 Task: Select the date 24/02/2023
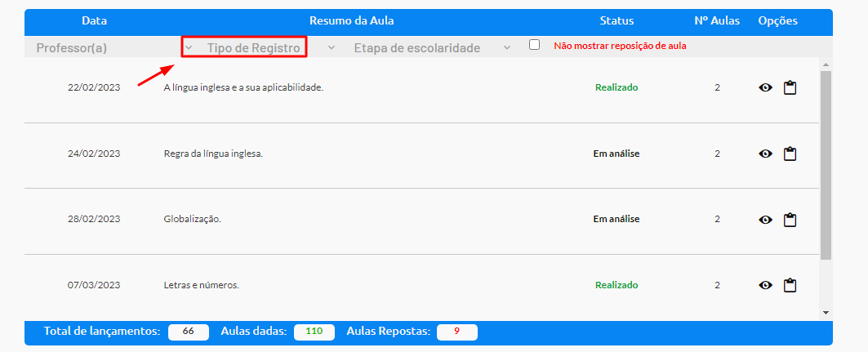click(x=94, y=154)
